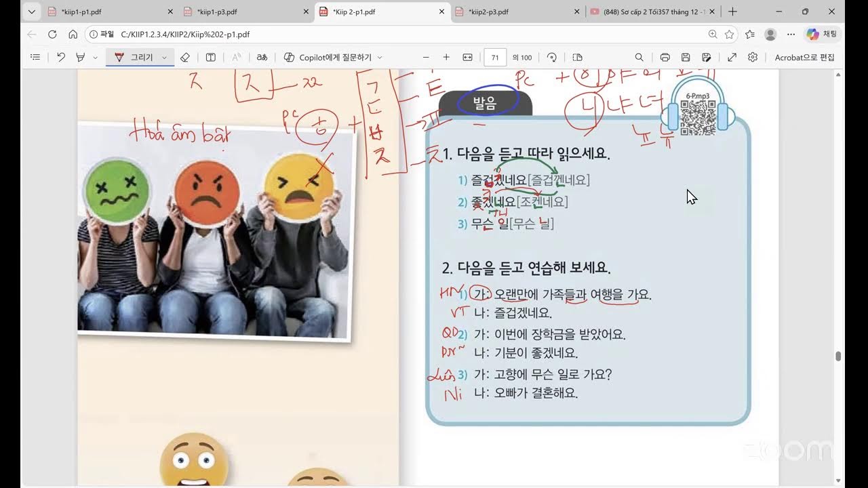The width and height of the screenshot is (868, 488).
Task: Select the eraser tool
Action: [185, 58]
